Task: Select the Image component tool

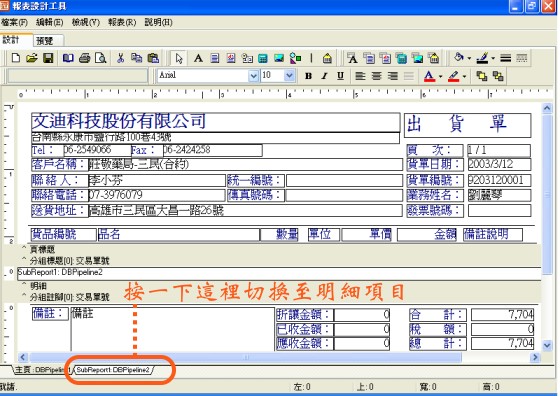Action: click(279, 58)
